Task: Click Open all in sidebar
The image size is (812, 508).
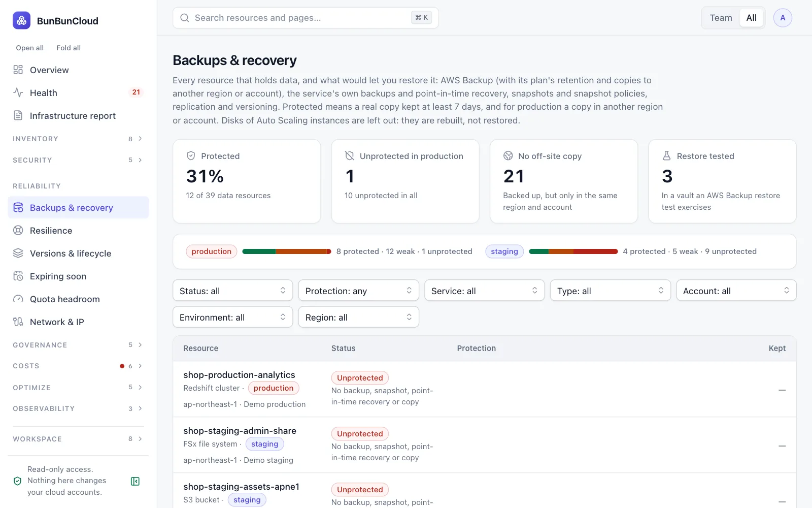Action: [x=30, y=48]
